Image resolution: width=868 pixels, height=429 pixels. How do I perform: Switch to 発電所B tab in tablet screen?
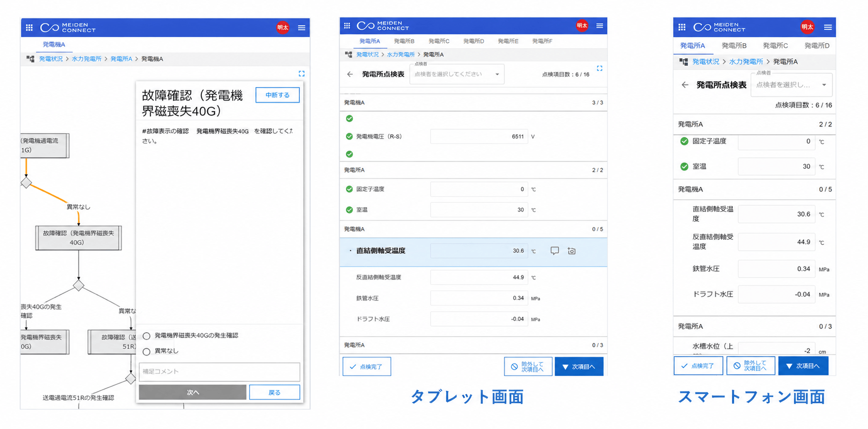point(404,41)
